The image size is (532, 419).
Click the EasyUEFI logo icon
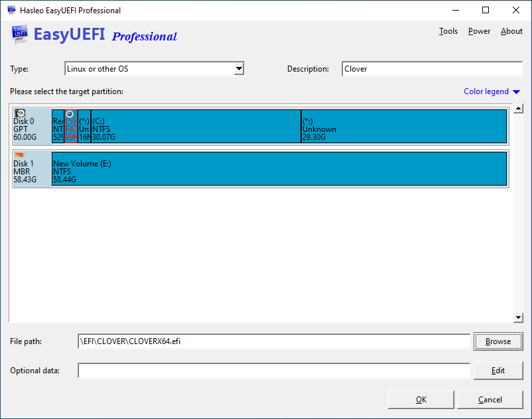(x=19, y=34)
